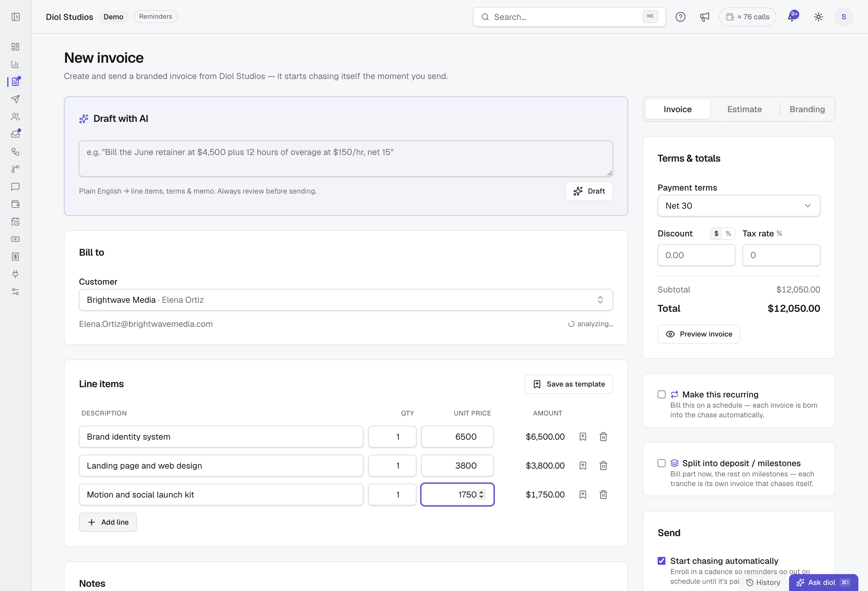This screenshot has width=868, height=591.
Task: Open the calendar clock icon in sidebar
Action: (15, 222)
